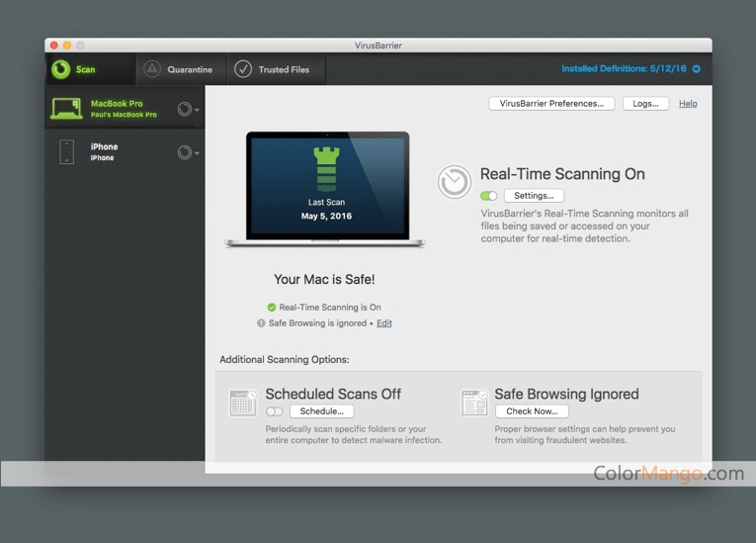Click the Logs button
Viewport: 756px width, 543px height.
click(x=645, y=104)
